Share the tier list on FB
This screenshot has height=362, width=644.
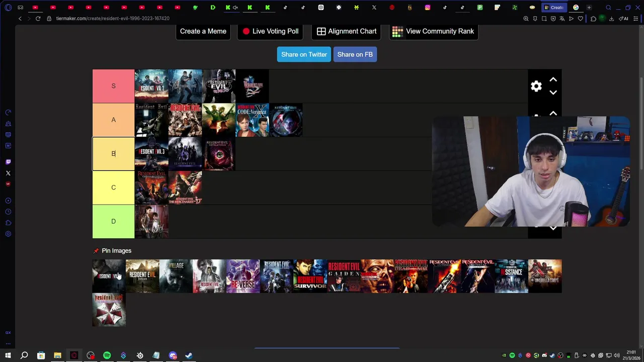click(x=355, y=54)
